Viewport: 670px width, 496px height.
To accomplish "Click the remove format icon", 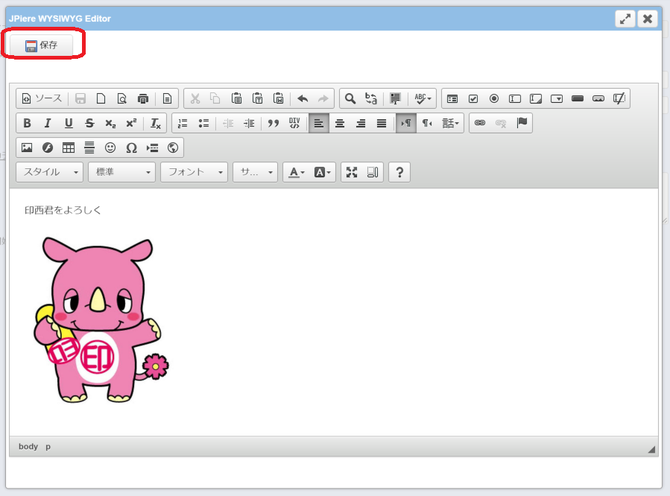I will click(156, 123).
